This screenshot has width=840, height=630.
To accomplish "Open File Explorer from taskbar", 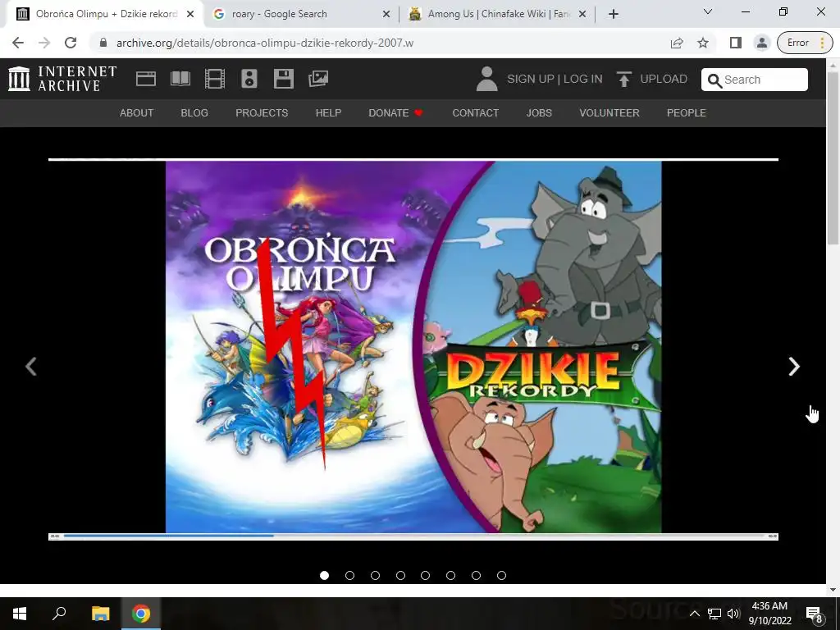I will (x=100, y=614).
